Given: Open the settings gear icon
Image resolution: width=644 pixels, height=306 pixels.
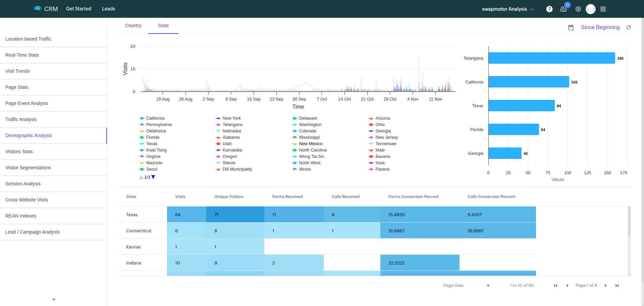Looking at the screenshot, I should point(578,9).
